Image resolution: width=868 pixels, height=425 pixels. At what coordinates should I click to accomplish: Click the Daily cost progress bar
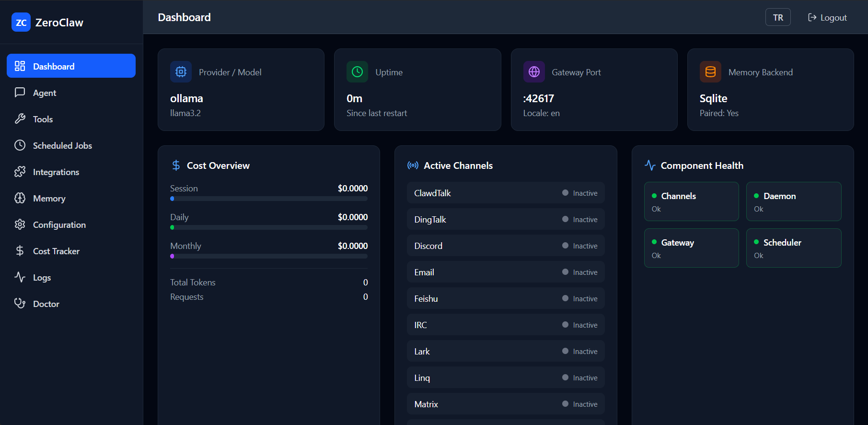269,227
